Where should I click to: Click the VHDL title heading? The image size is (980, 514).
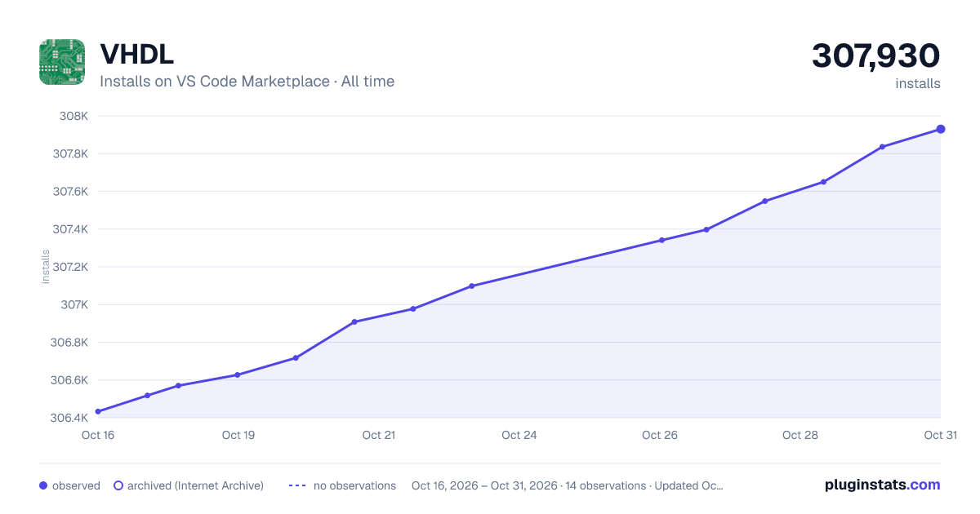click(x=136, y=54)
